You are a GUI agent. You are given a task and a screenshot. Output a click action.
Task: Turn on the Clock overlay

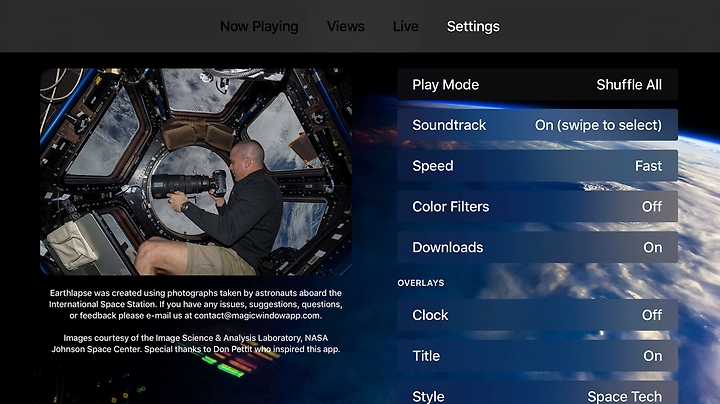pyautogui.click(x=537, y=315)
